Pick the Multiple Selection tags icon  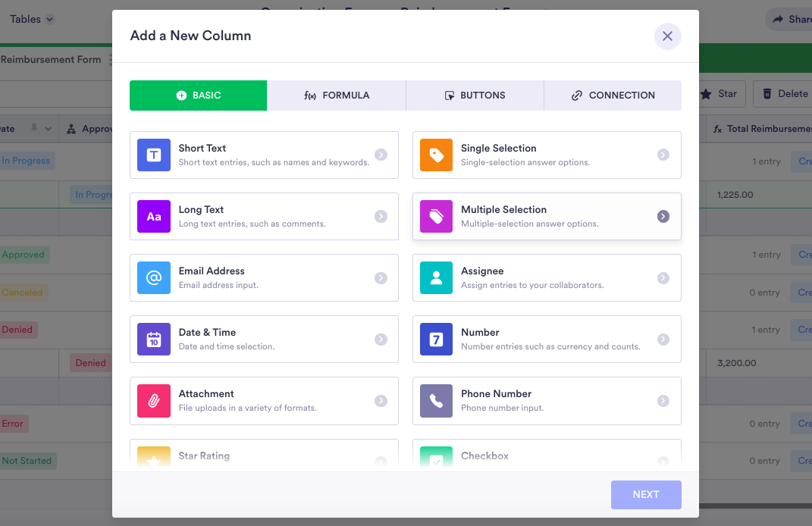tap(437, 217)
